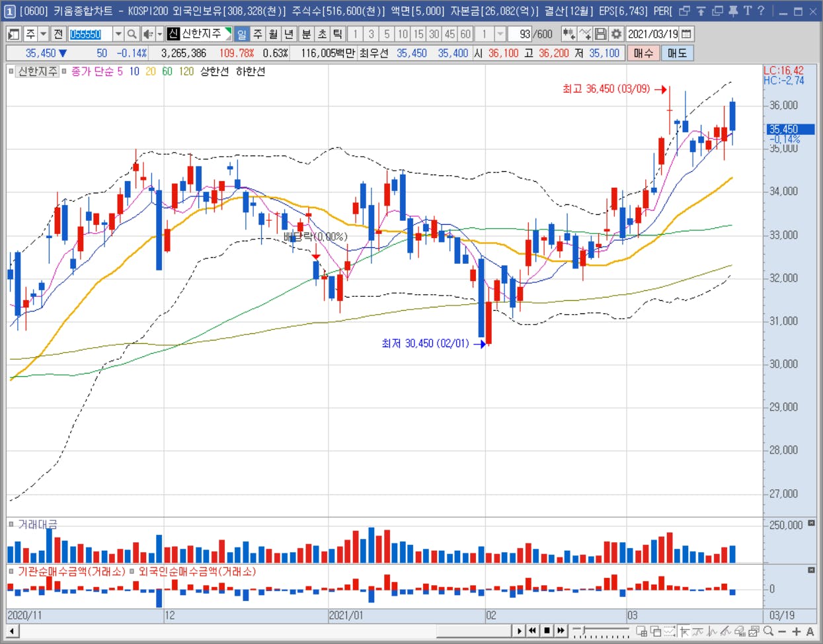The width and height of the screenshot is (823, 644).
Task: Click the stock code search magnifier icon
Action: [x=132, y=34]
